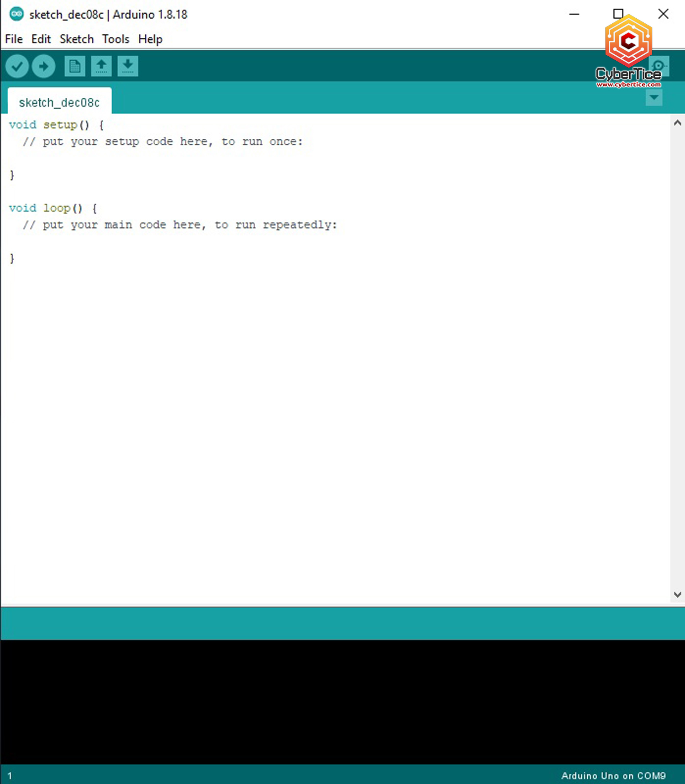The image size is (685, 784).
Task: Click the Arduino Uno on COM9 status label
Action: (613, 775)
